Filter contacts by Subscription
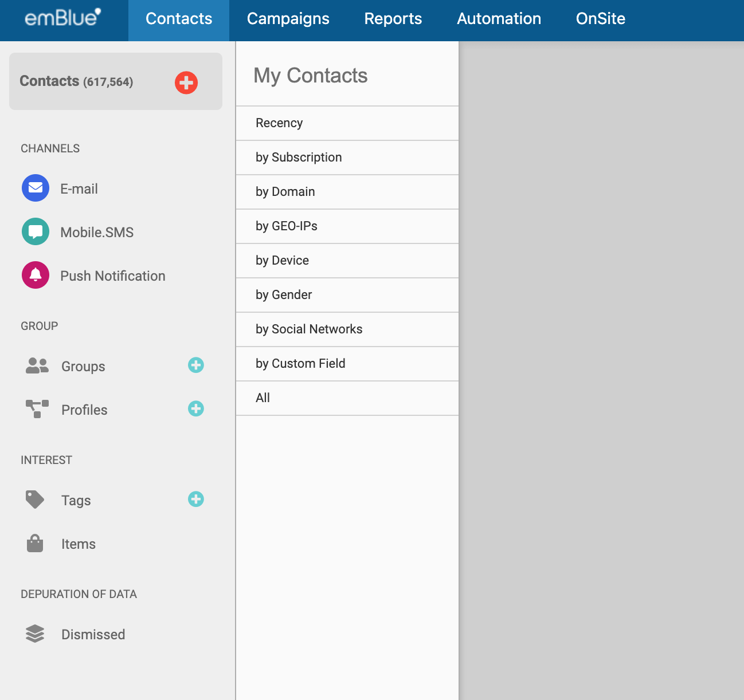This screenshot has height=700, width=744. tap(299, 158)
